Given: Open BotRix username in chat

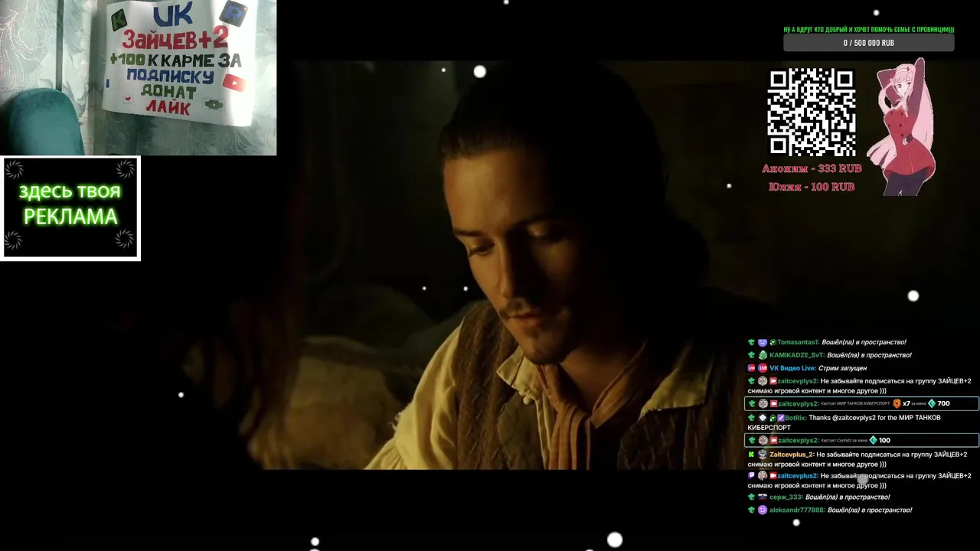Looking at the screenshot, I should 795,418.
